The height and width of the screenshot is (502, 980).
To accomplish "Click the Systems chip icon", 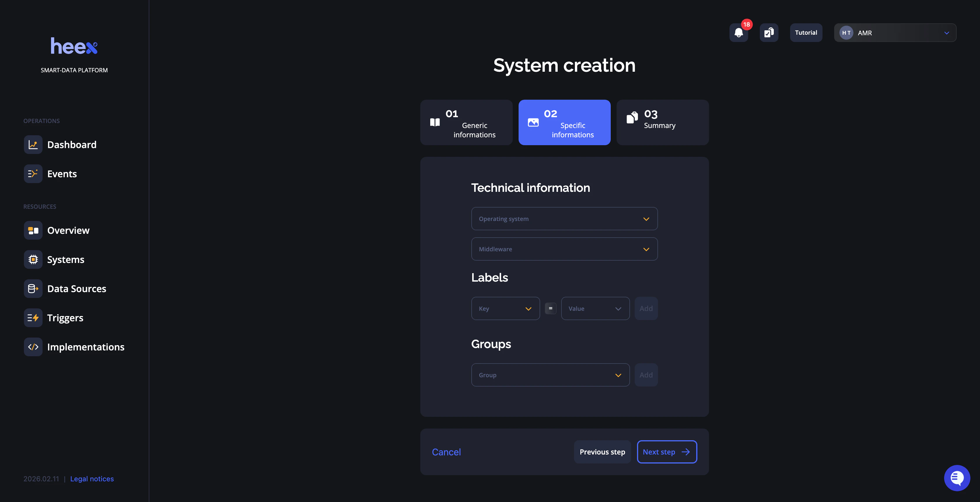I will (x=33, y=259).
